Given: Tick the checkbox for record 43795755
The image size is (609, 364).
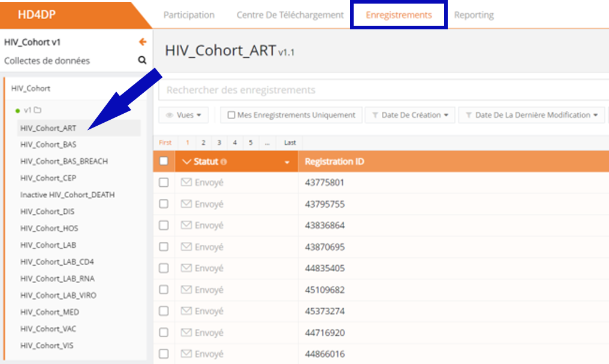Looking at the screenshot, I should point(164,204).
